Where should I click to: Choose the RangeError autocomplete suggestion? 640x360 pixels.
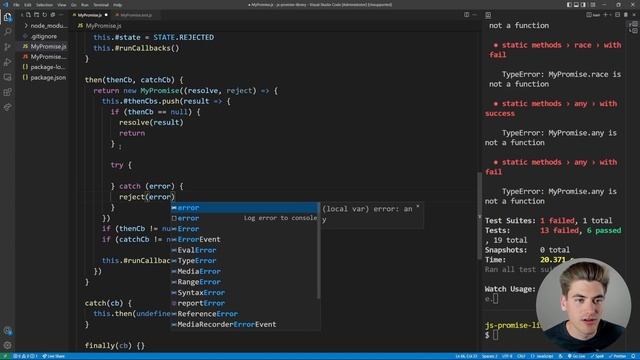pyautogui.click(x=244, y=282)
